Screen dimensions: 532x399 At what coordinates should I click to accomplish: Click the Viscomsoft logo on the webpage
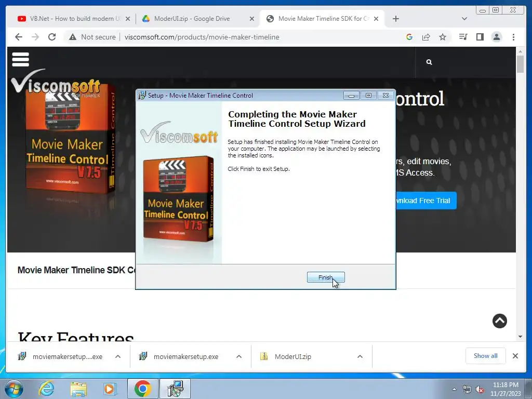point(56,83)
